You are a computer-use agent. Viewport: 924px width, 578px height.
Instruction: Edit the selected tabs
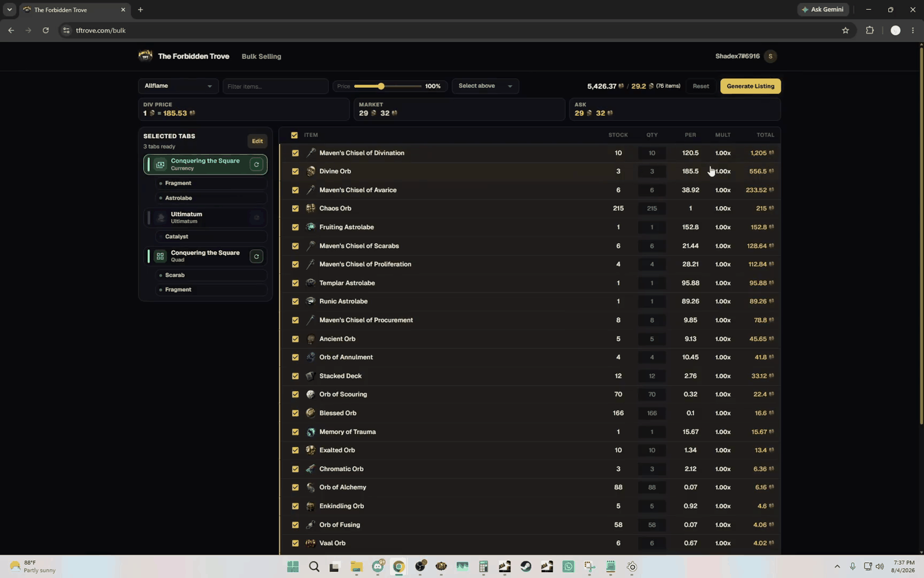pyautogui.click(x=258, y=141)
